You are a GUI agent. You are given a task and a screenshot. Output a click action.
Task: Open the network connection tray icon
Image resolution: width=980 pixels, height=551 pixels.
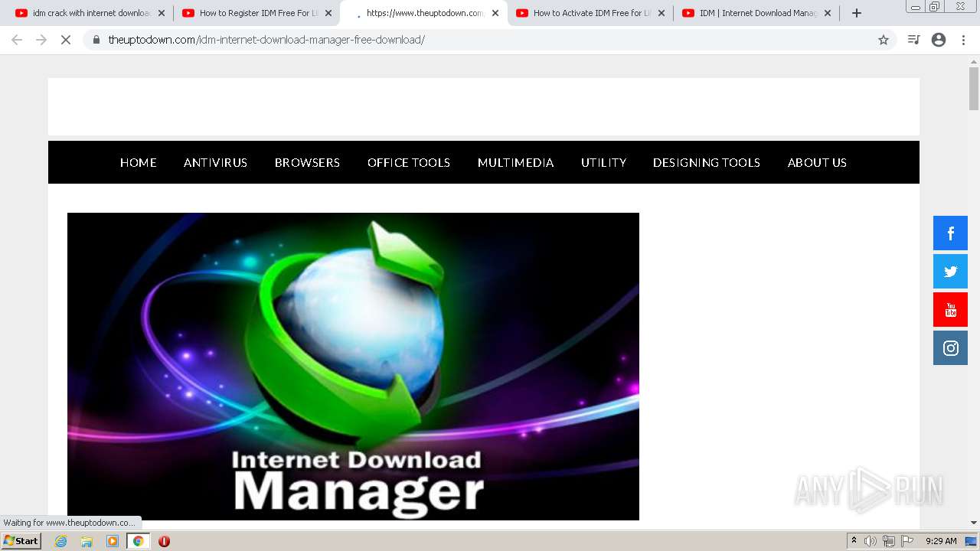[x=889, y=541]
